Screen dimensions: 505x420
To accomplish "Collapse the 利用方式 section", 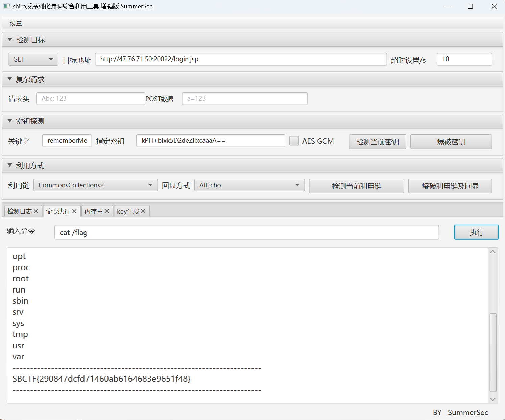I will [x=10, y=165].
